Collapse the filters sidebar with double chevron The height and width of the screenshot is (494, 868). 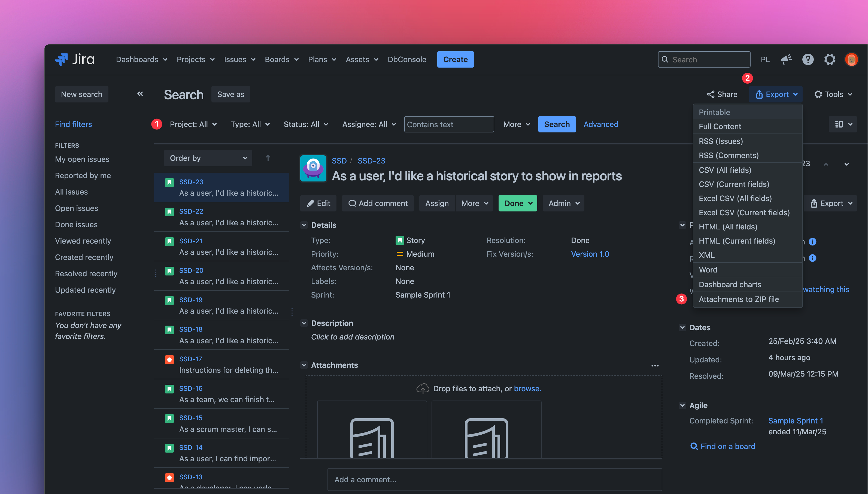[x=140, y=94]
